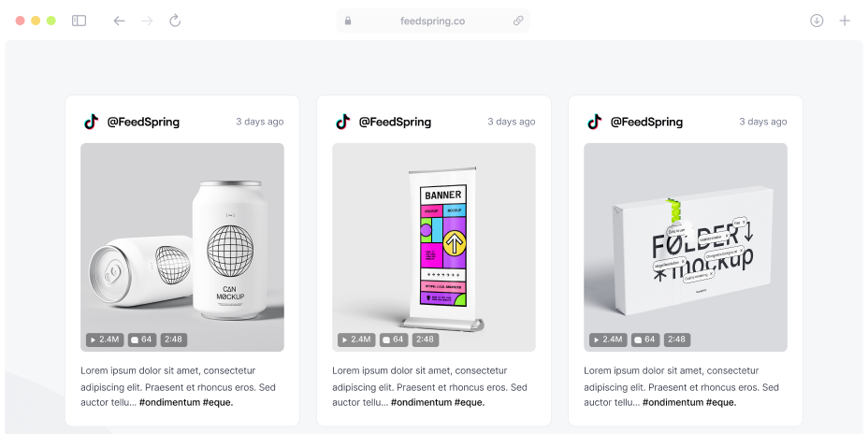The height and width of the screenshot is (434, 868).
Task: Open the banner mockup video thumbnail
Action: coord(434,248)
